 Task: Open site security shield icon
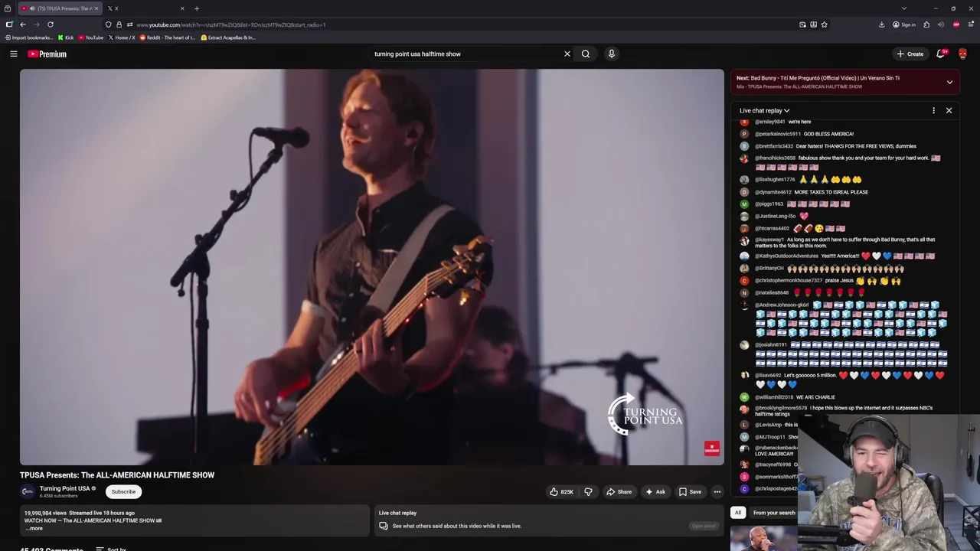pos(109,24)
